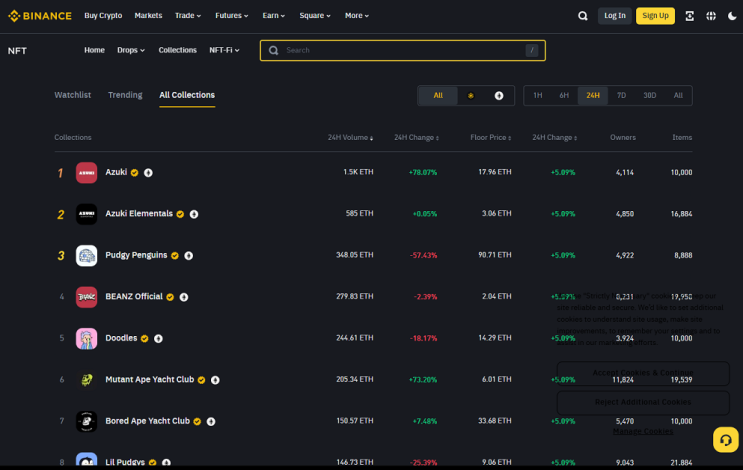
Task: Expand the Trade menu
Action: click(188, 16)
